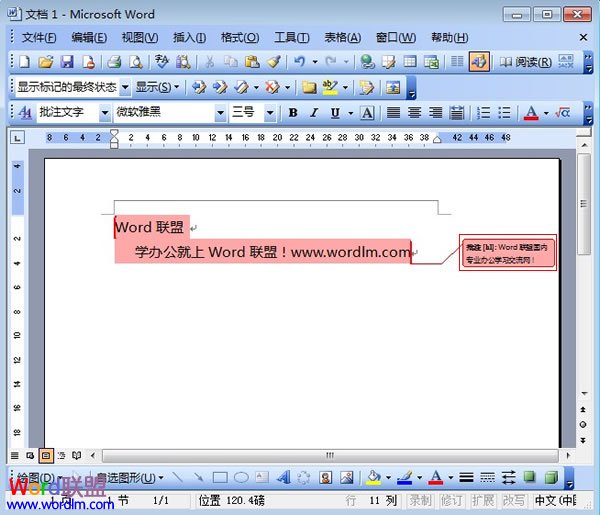Screen dimensions: 600x515
Task: Toggle bulleted list formatting
Action: coord(504,112)
